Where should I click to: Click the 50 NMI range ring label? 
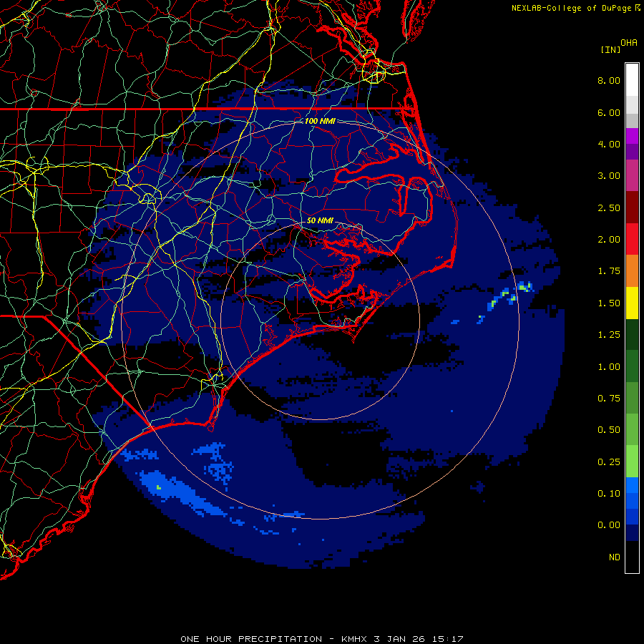tap(320, 220)
